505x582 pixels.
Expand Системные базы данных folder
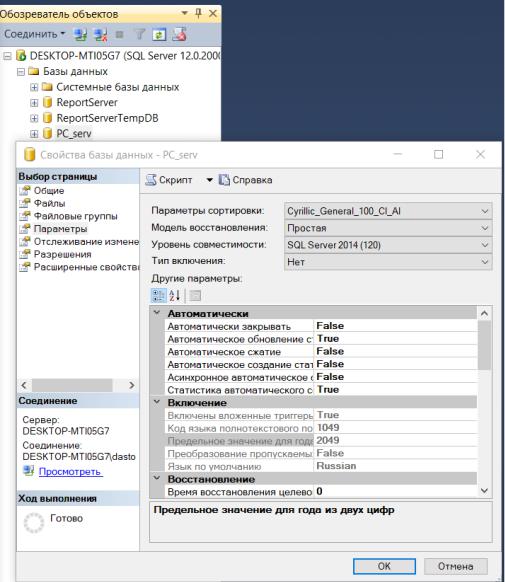(x=34, y=87)
